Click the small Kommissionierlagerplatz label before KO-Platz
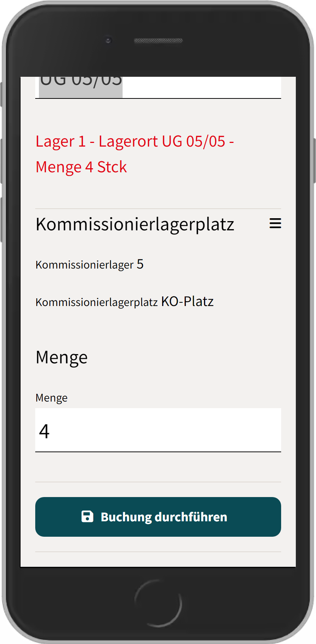Viewport: 316px width, 644px height. (97, 302)
